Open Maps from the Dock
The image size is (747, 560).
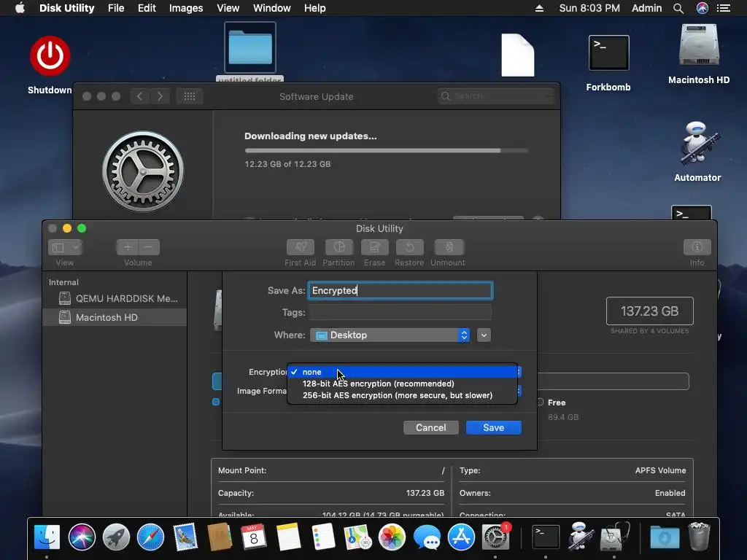[x=357, y=537]
